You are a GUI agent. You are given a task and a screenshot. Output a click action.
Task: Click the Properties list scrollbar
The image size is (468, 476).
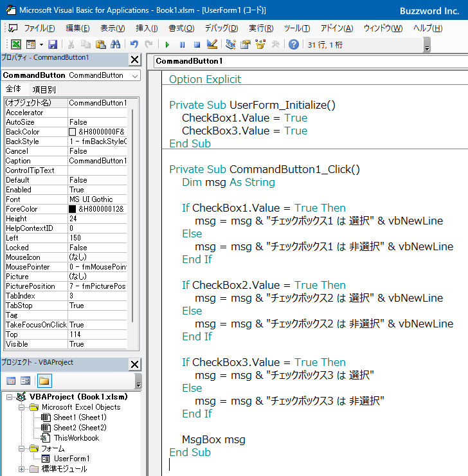tap(132, 215)
